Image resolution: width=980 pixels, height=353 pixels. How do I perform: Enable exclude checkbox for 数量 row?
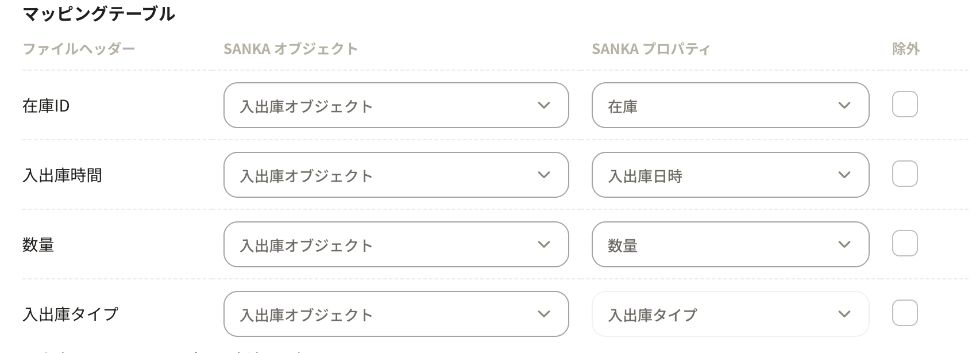904,244
